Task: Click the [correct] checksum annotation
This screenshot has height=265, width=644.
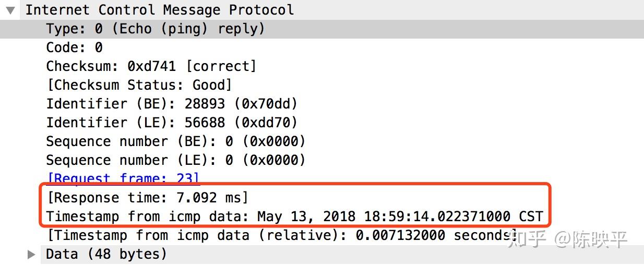Action: pos(221,66)
